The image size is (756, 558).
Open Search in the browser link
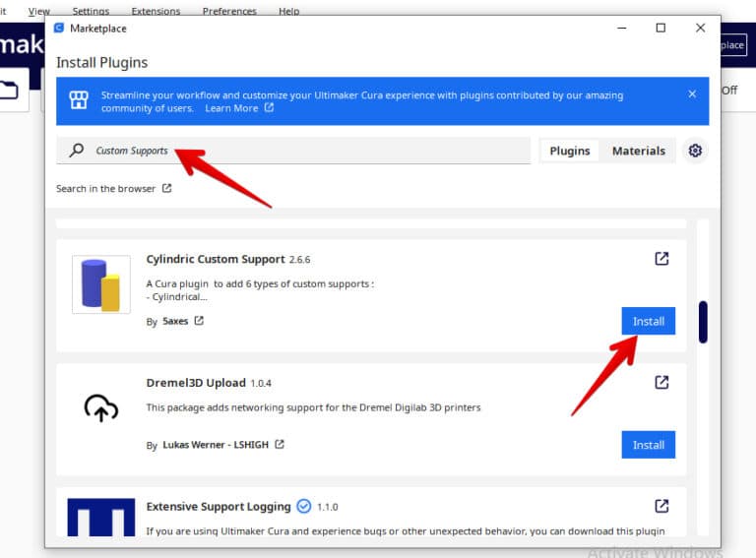point(113,188)
